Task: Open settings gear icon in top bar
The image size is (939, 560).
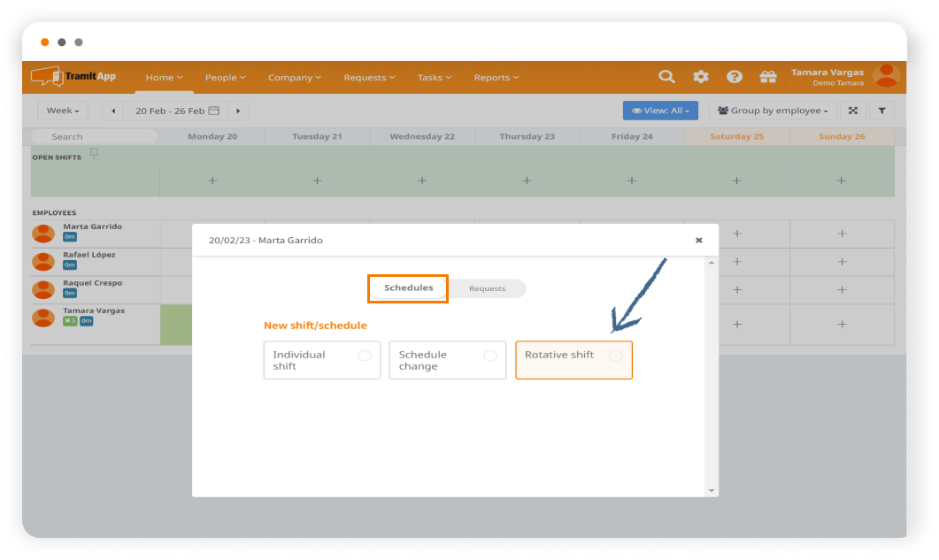Action: pyautogui.click(x=701, y=77)
